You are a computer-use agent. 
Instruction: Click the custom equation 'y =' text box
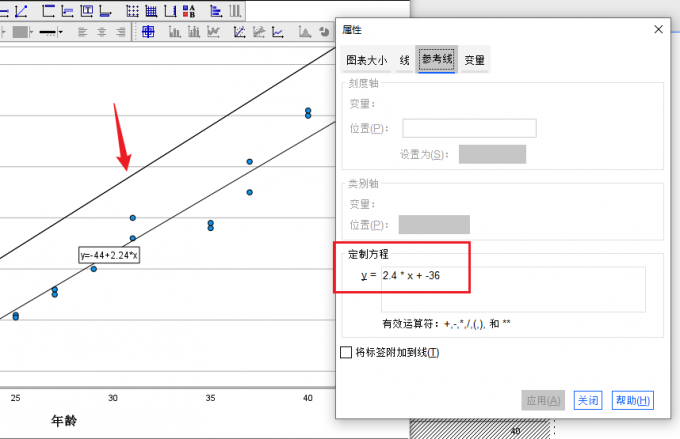(x=513, y=289)
